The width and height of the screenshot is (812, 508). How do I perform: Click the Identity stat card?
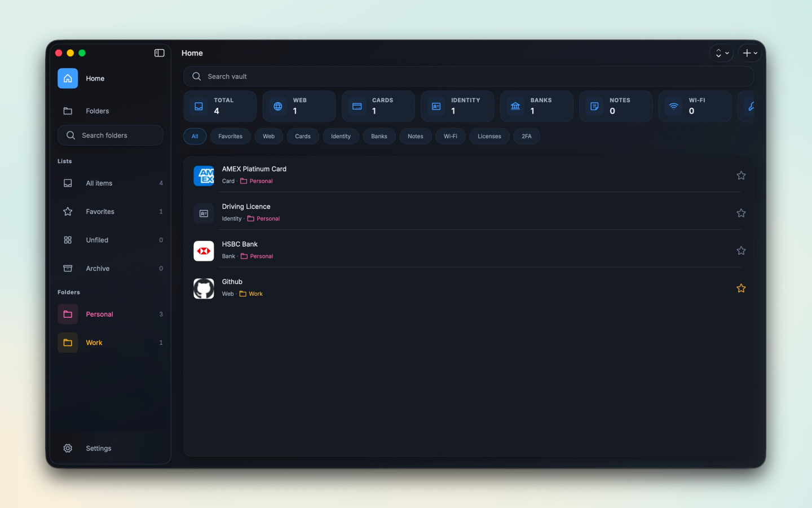[x=457, y=106]
